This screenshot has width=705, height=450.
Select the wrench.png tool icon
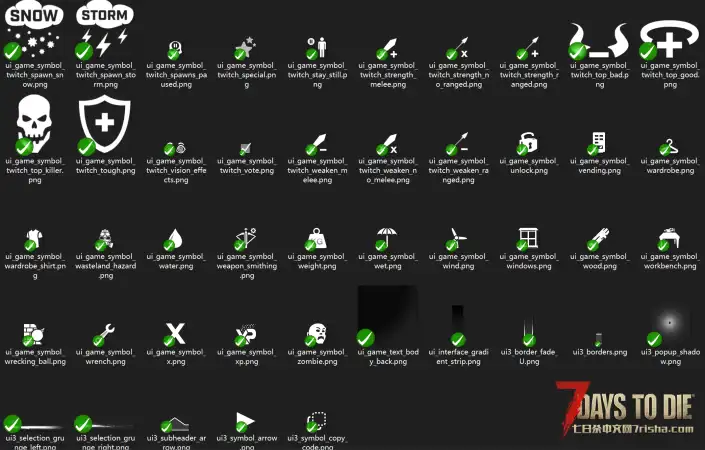coord(104,335)
